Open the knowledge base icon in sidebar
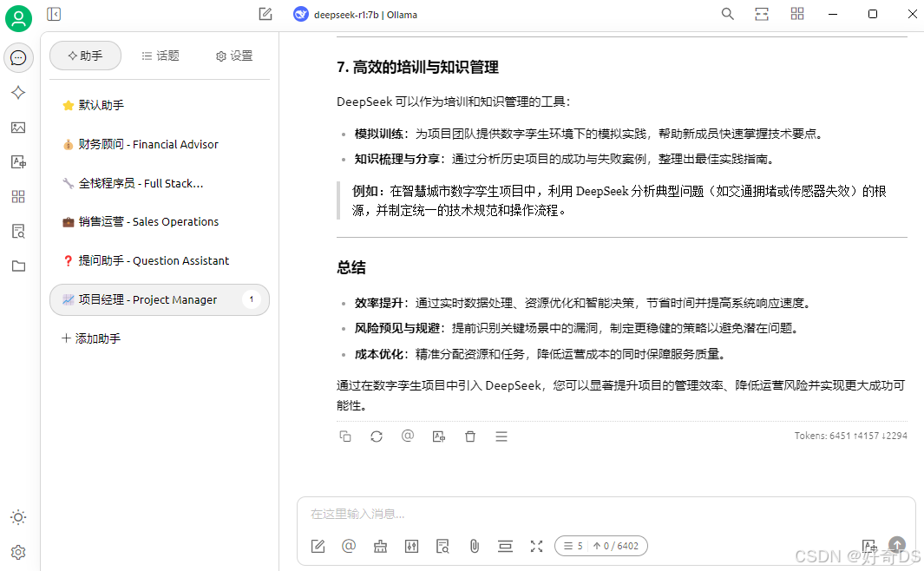The height and width of the screenshot is (571, 924). tap(18, 231)
